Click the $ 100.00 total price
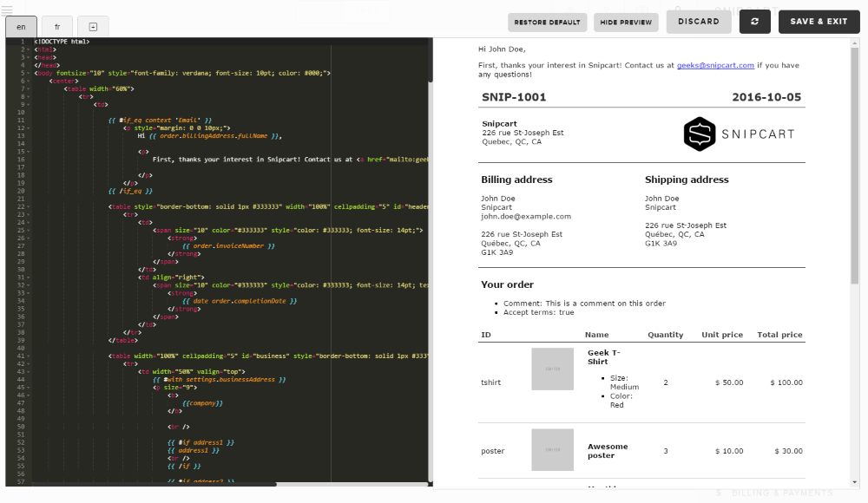 (x=786, y=382)
